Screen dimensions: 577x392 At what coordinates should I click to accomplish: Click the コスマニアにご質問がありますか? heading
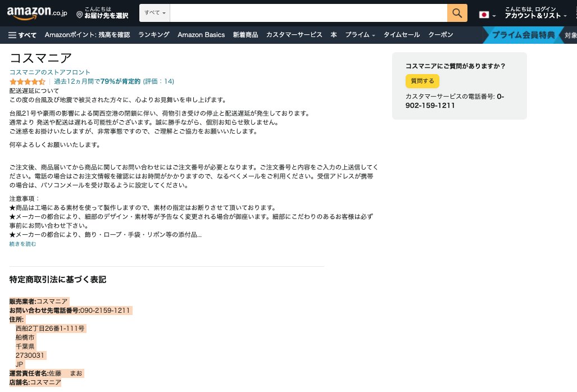455,66
